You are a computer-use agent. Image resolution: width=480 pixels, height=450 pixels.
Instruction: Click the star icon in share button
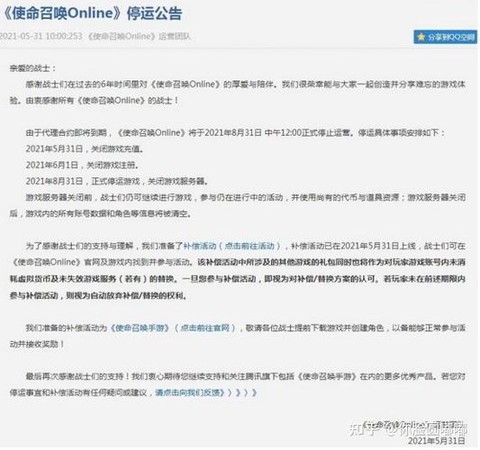421,37
